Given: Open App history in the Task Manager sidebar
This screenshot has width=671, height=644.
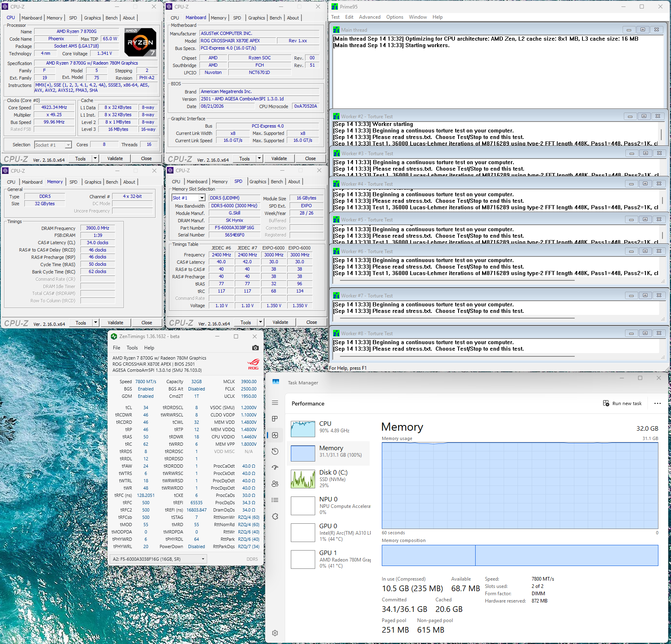Looking at the screenshot, I should [275, 451].
